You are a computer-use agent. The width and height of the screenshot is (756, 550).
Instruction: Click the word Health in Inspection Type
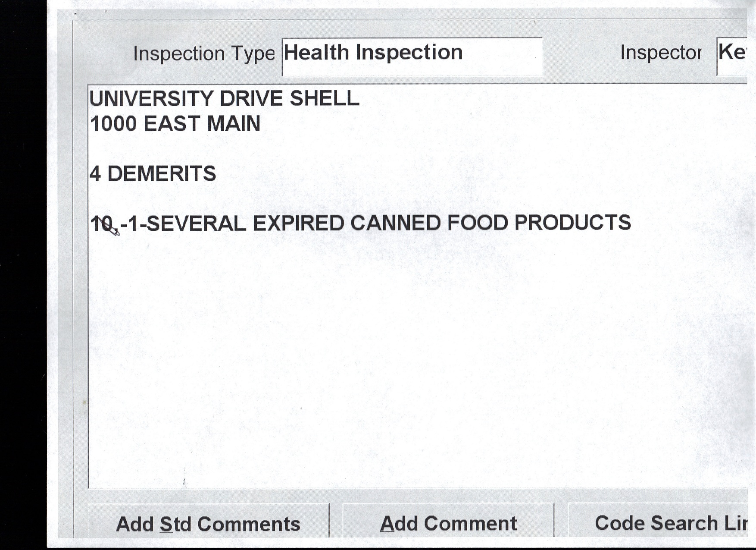316,53
